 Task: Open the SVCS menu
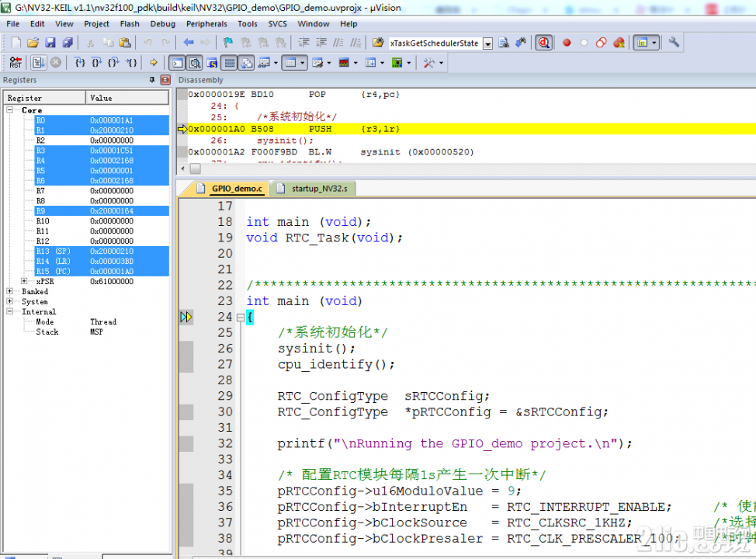277,23
